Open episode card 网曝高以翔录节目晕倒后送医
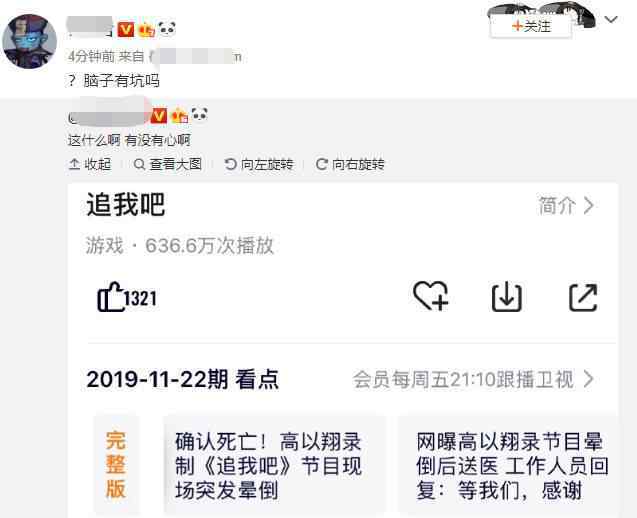637x518 pixels. pyautogui.click(x=508, y=466)
